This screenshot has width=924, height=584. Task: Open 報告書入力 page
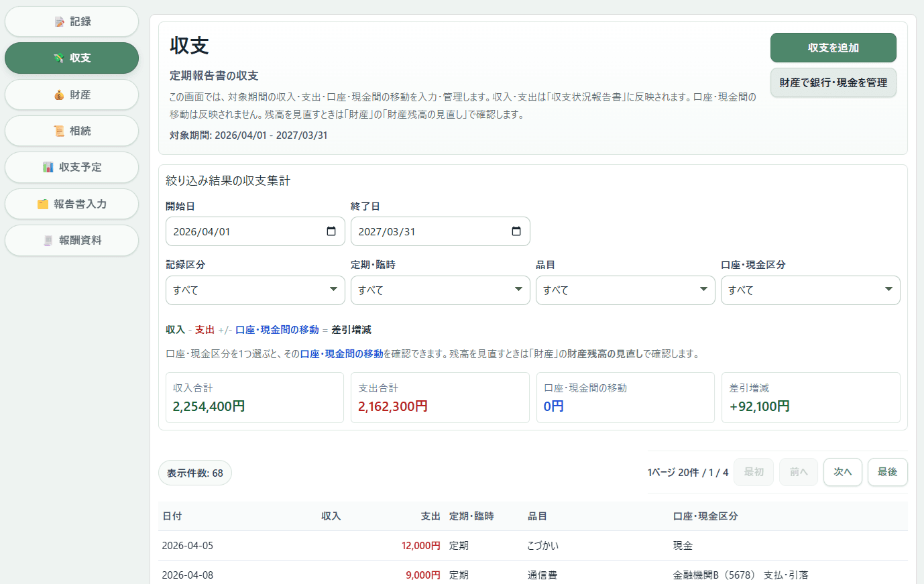pyautogui.click(x=72, y=204)
